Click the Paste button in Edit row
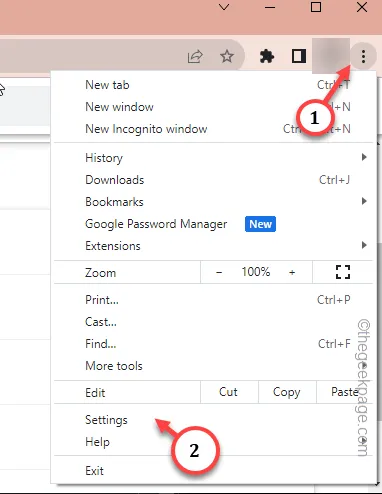The width and height of the screenshot is (382, 494). click(344, 392)
